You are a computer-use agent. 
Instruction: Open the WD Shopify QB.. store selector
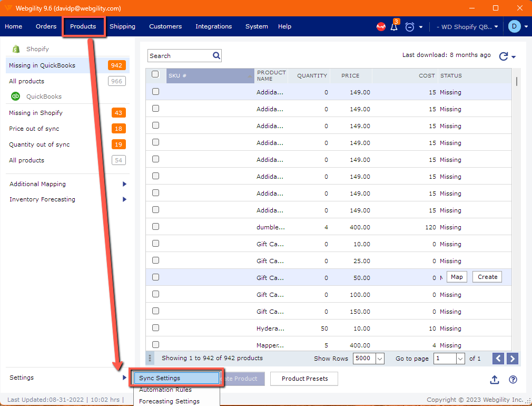[467, 27]
